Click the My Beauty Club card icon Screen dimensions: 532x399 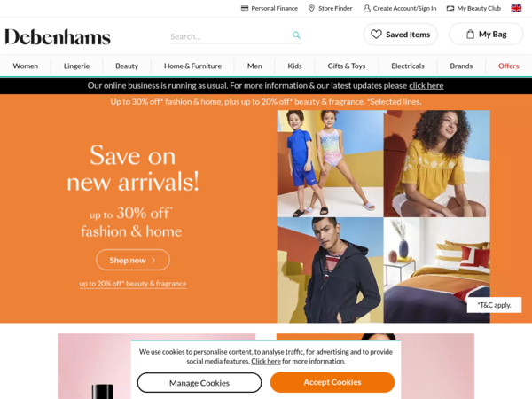tap(450, 8)
